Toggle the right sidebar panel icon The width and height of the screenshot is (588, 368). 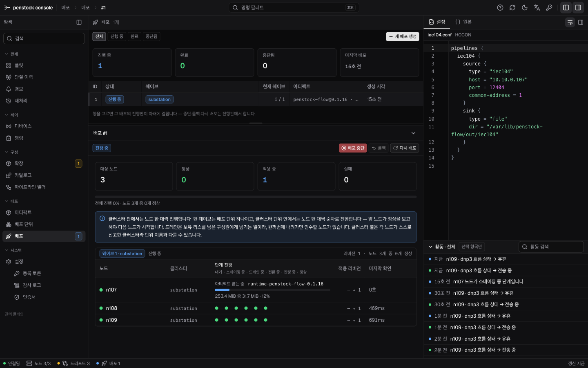(x=578, y=7)
